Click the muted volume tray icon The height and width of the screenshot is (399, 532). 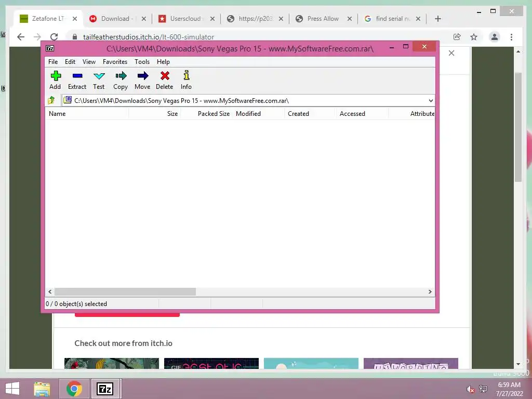[470, 390]
